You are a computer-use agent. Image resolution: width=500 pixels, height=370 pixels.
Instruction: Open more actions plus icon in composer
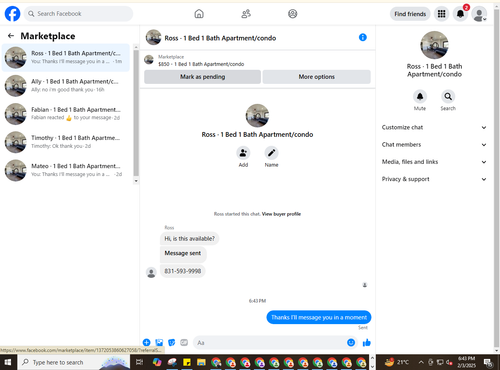(146, 342)
